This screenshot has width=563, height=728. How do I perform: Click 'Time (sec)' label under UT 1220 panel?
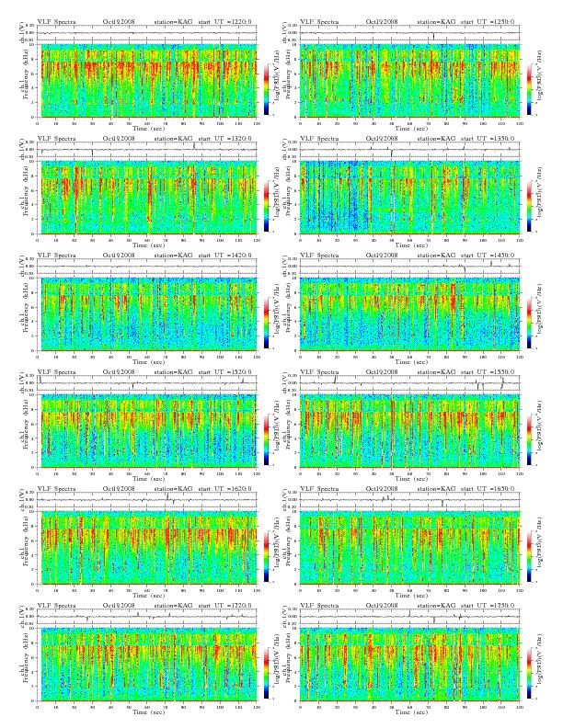pyautogui.click(x=149, y=128)
